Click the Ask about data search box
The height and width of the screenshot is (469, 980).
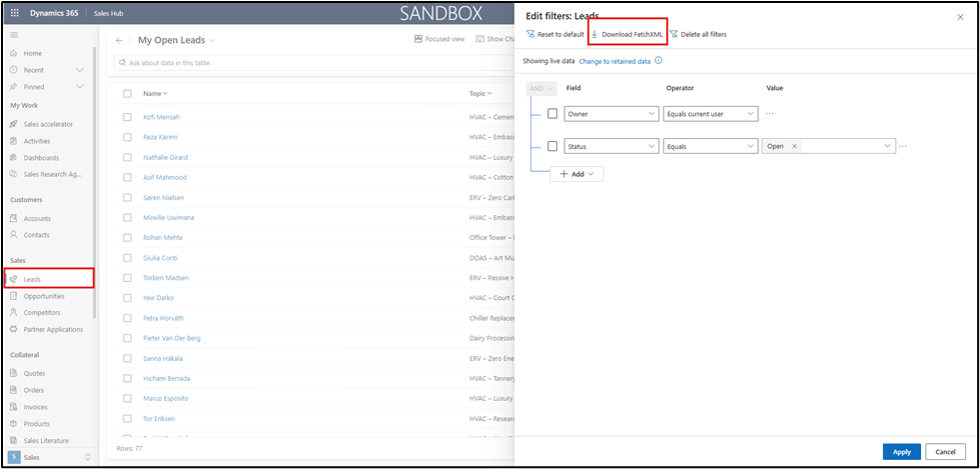tap(313, 63)
